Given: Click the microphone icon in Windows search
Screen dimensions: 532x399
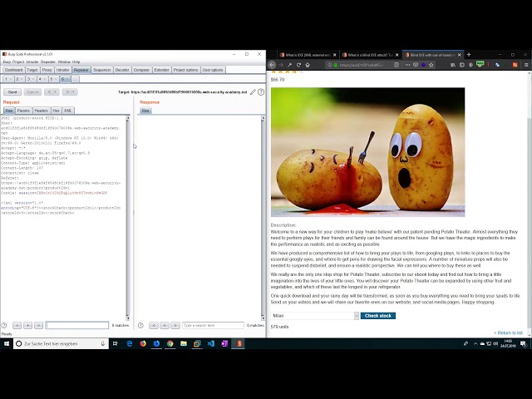Looking at the screenshot, I should pos(103,343).
